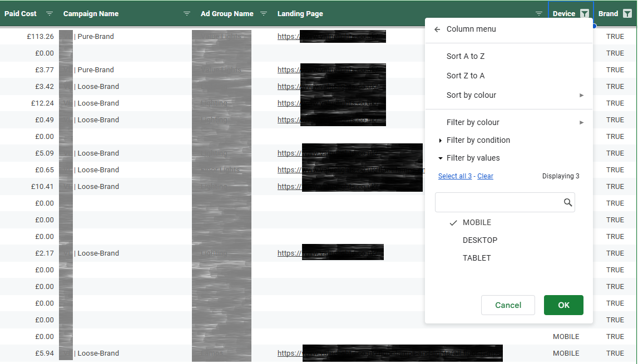Screen dimensions: 638x364
Task: Dismiss the filter menu with Cancel
Action: [508, 305]
